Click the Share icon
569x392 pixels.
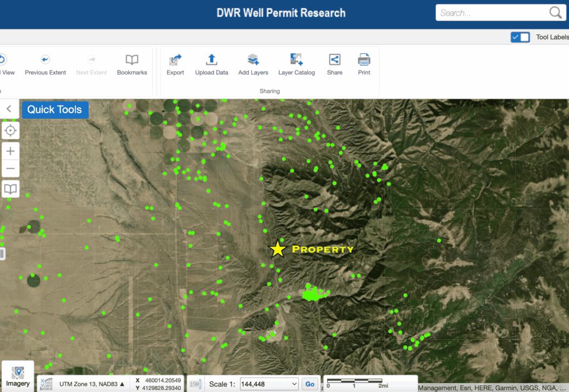coord(335,60)
